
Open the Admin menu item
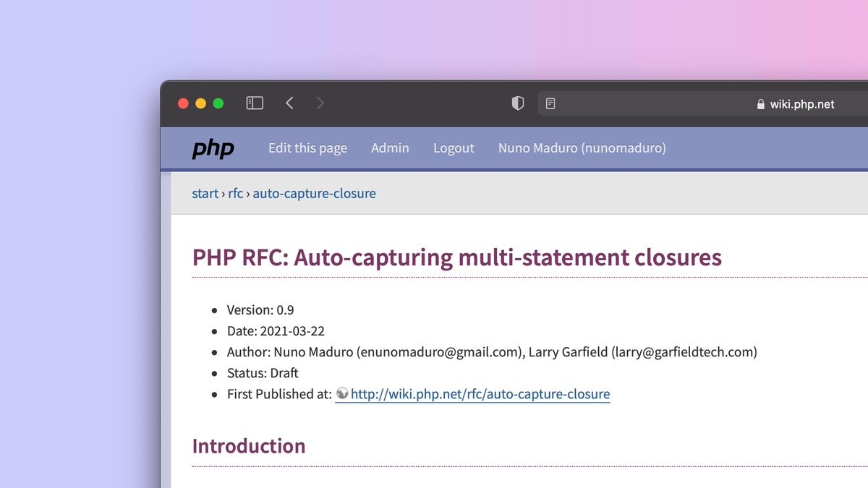(390, 148)
